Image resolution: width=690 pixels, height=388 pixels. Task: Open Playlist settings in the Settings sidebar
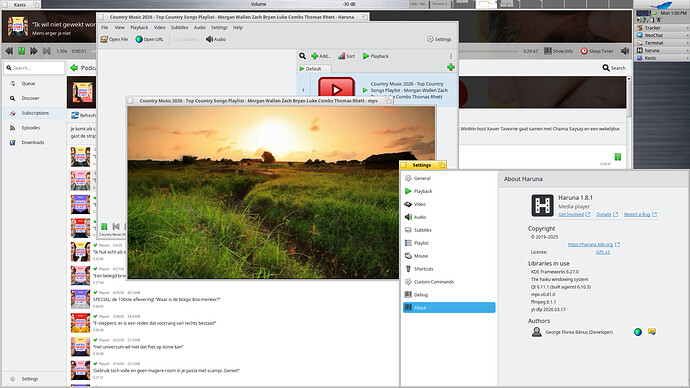coord(449,243)
